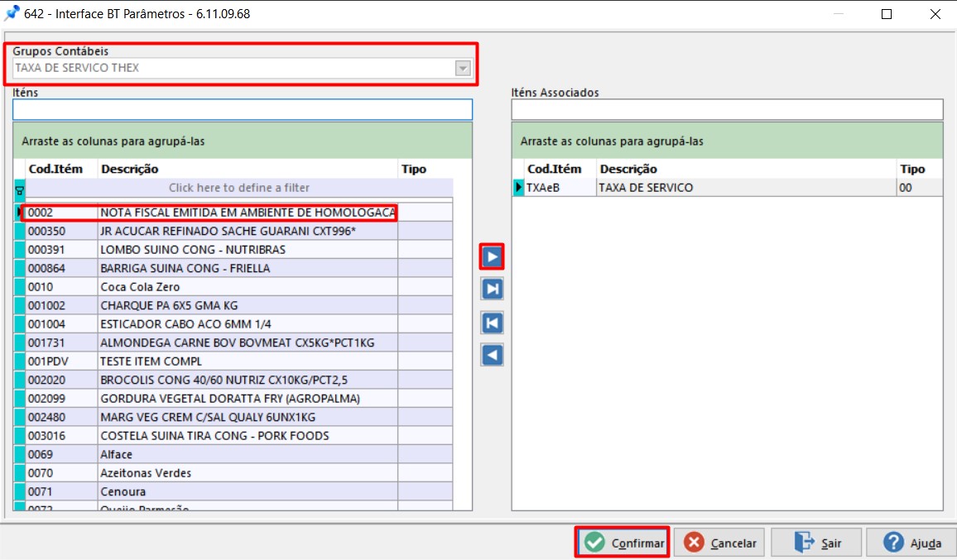The height and width of the screenshot is (560, 957).
Task: Focus the Iténs Associados search field
Action: [x=727, y=110]
